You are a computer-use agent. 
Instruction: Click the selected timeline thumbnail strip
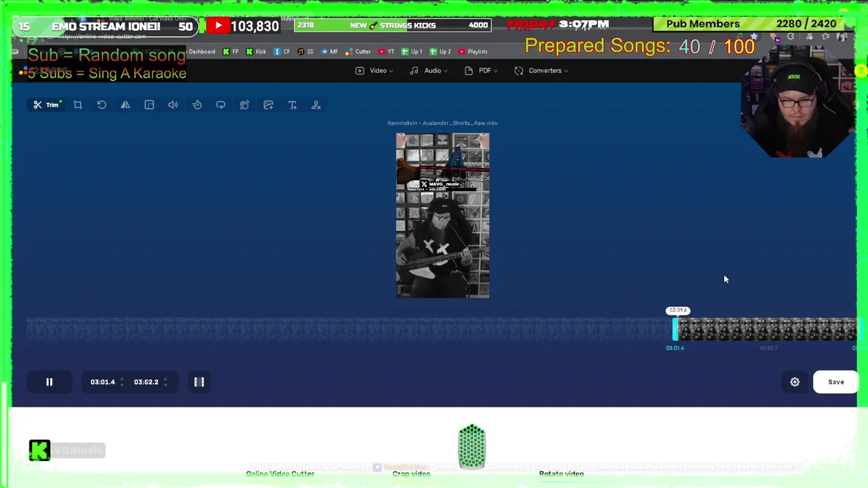pos(767,329)
